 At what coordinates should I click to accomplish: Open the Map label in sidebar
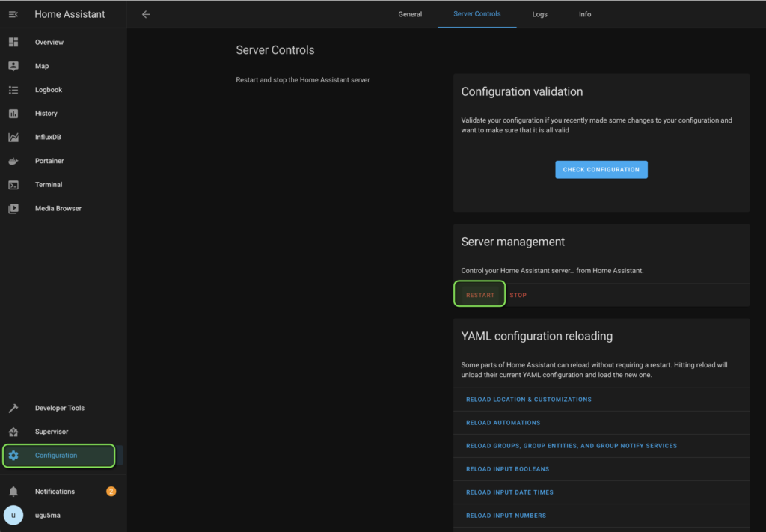(42, 66)
